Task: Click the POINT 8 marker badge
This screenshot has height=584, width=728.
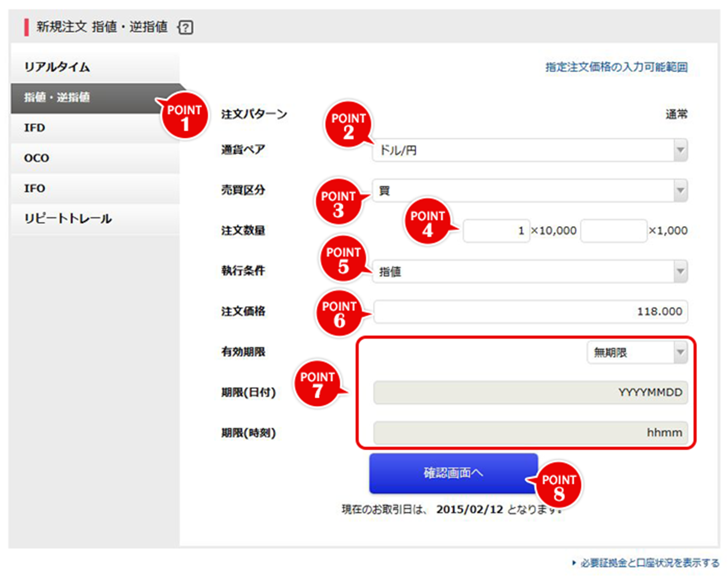Action: point(559,486)
